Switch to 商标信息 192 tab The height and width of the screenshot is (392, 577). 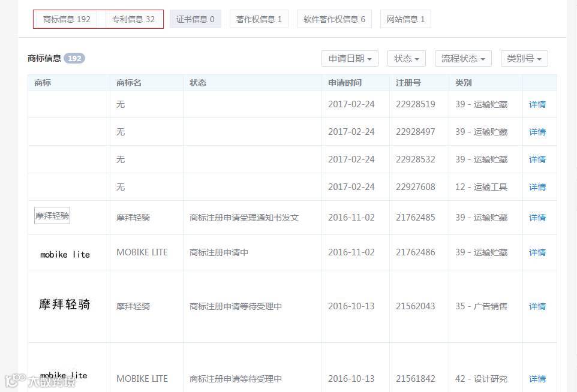pyautogui.click(x=67, y=19)
